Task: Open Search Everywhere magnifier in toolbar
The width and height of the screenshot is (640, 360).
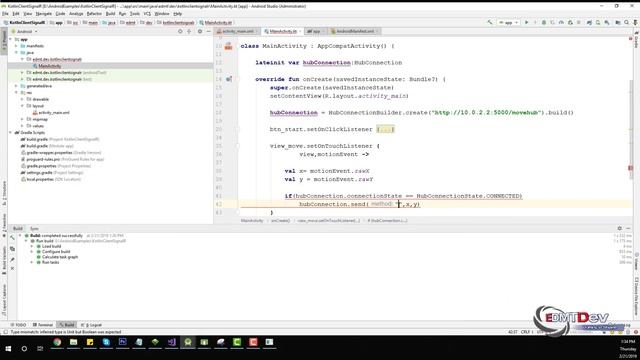Action: (627, 22)
